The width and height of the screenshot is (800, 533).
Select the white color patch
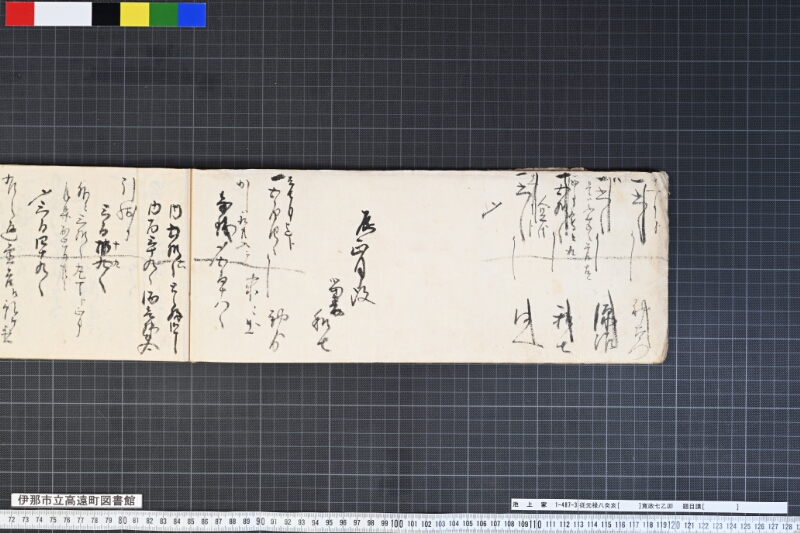point(63,14)
